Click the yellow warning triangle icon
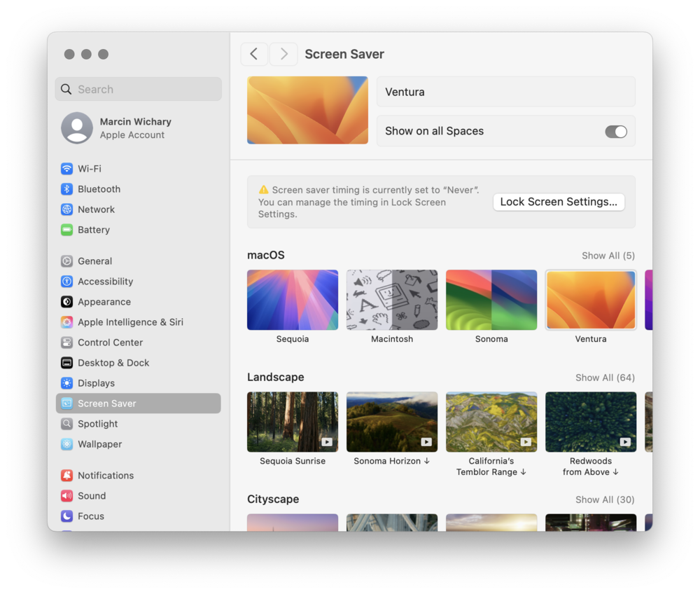 tap(263, 189)
